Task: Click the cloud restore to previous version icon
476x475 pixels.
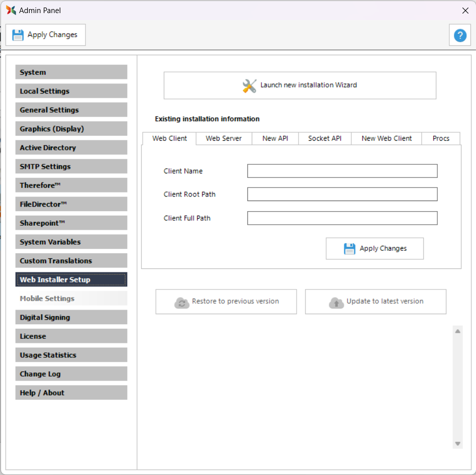Action: [x=181, y=302]
